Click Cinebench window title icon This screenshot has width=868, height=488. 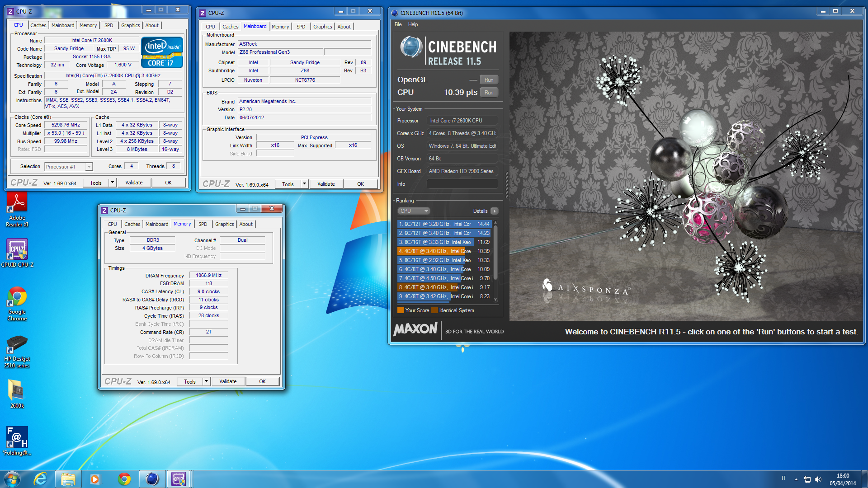(x=395, y=13)
